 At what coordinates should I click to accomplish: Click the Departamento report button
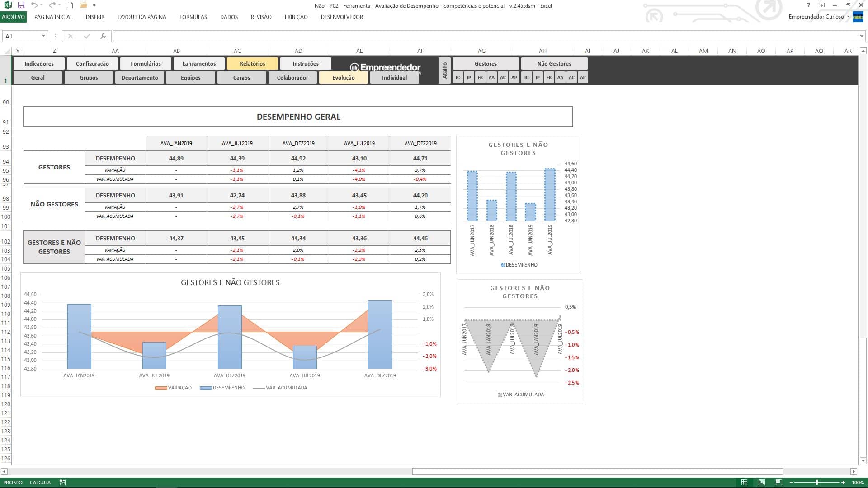coord(140,78)
